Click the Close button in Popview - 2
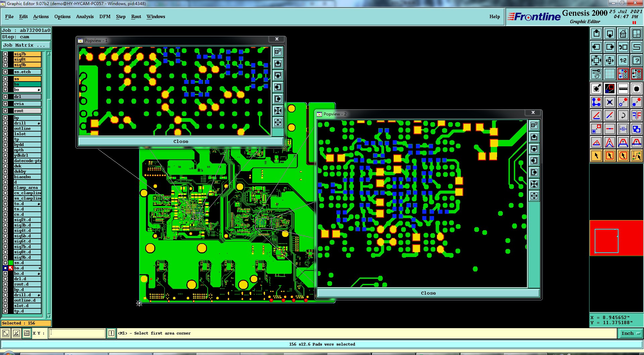The width and height of the screenshot is (644, 355). pos(428,293)
